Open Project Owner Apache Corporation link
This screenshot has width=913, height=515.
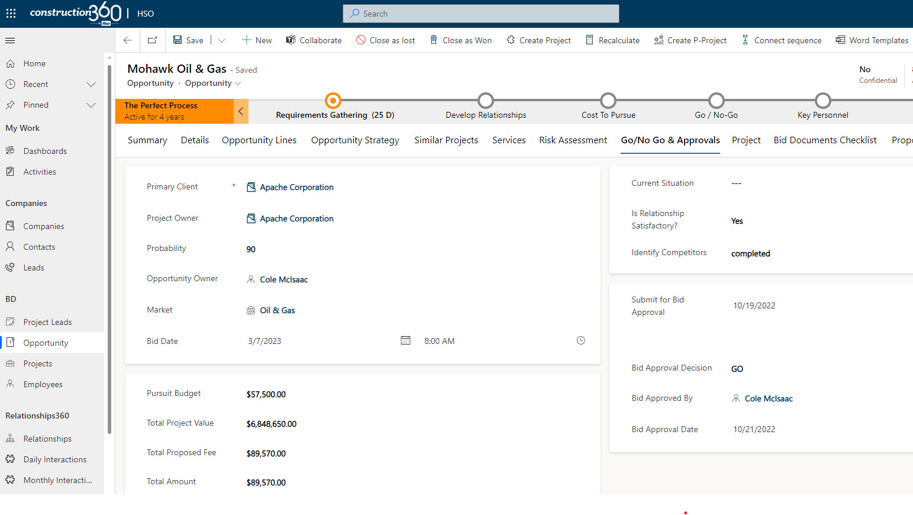point(296,219)
